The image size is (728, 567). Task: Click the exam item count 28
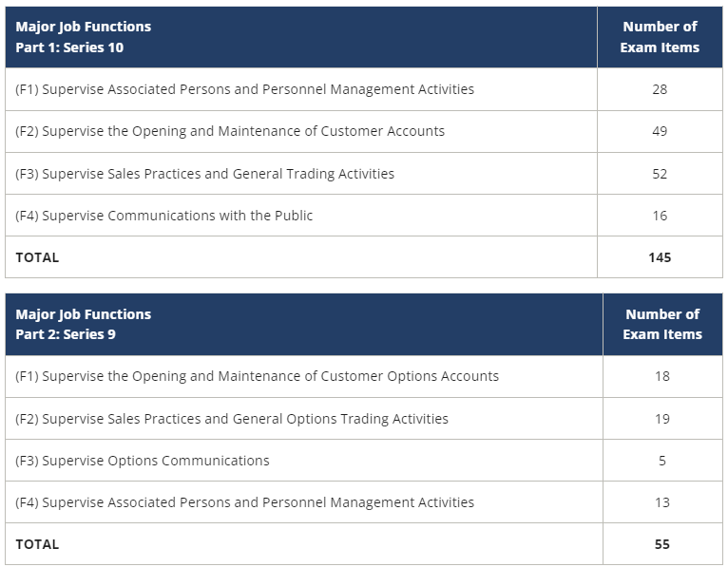tap(660, 89)
